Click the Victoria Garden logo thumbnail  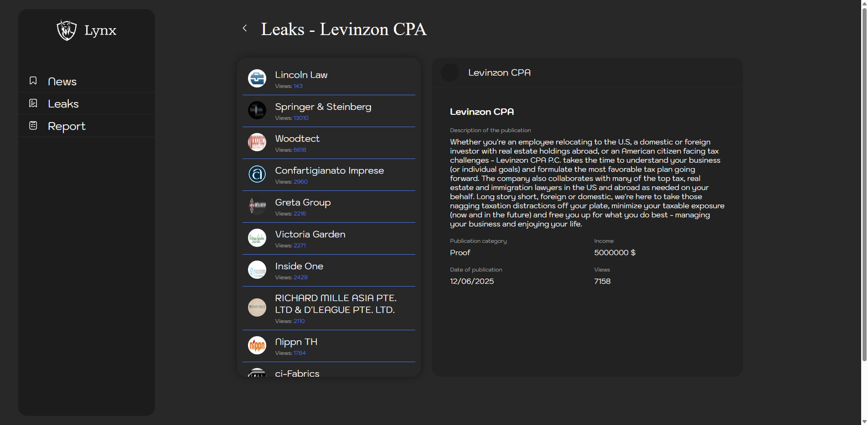click(x=257, y=238)
